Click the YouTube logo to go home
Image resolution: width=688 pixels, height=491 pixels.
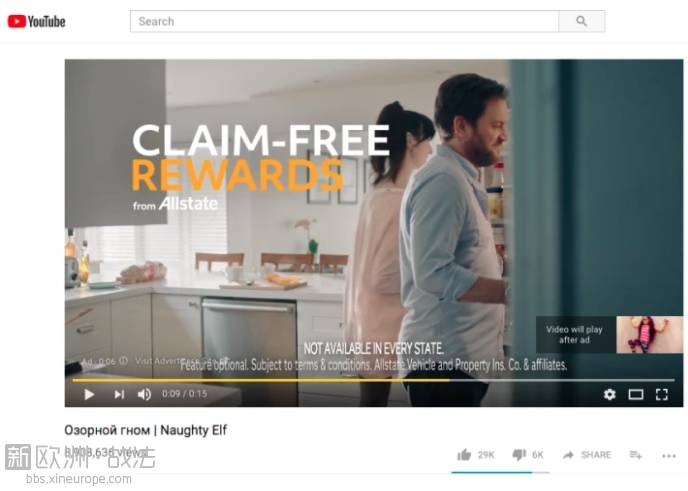(36, 21)
